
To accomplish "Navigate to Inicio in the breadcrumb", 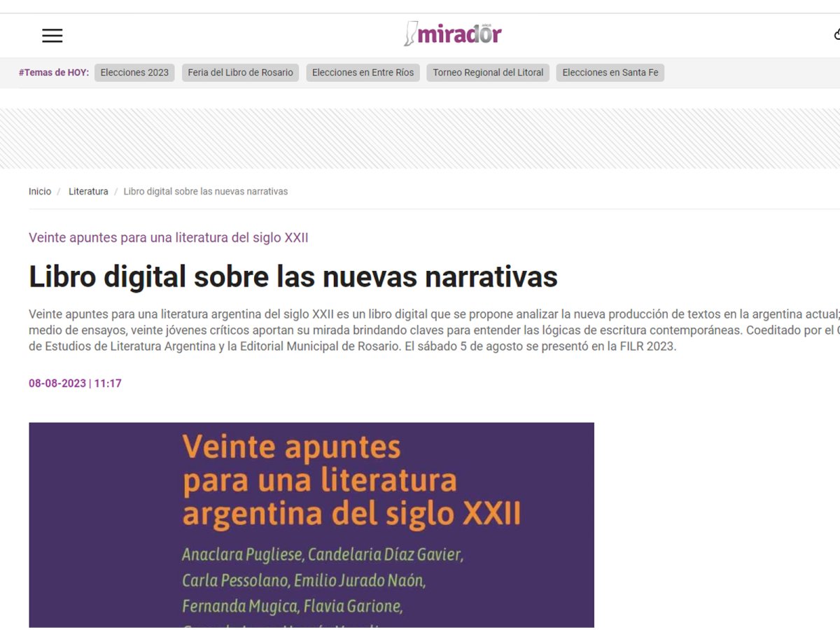I will (x=40, y=192).
